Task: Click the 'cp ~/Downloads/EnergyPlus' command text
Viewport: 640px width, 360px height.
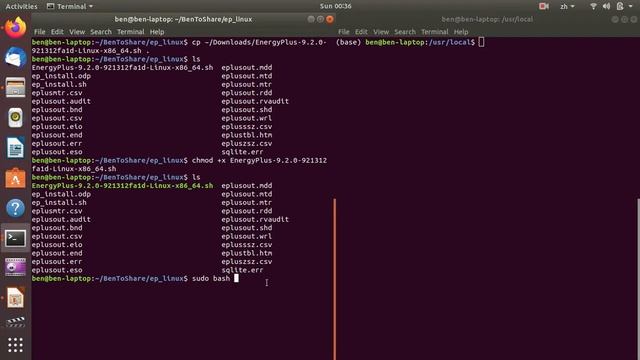Action: click(259, 42)
